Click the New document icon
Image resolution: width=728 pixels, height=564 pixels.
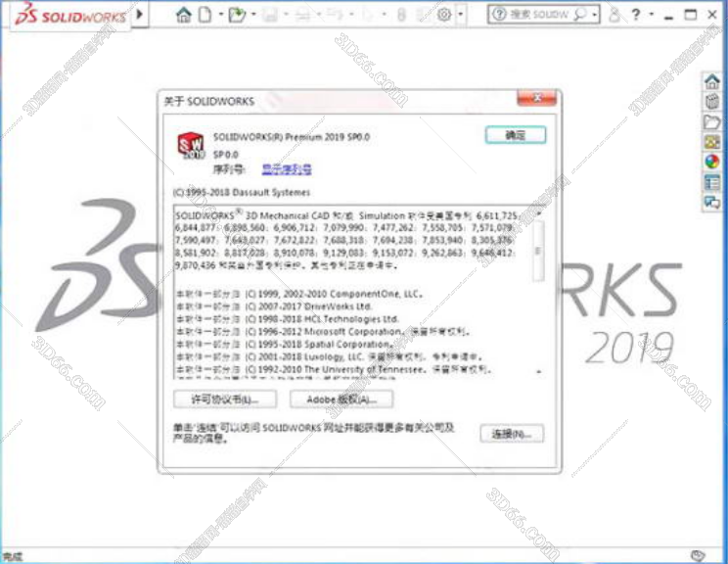(205, 15)
